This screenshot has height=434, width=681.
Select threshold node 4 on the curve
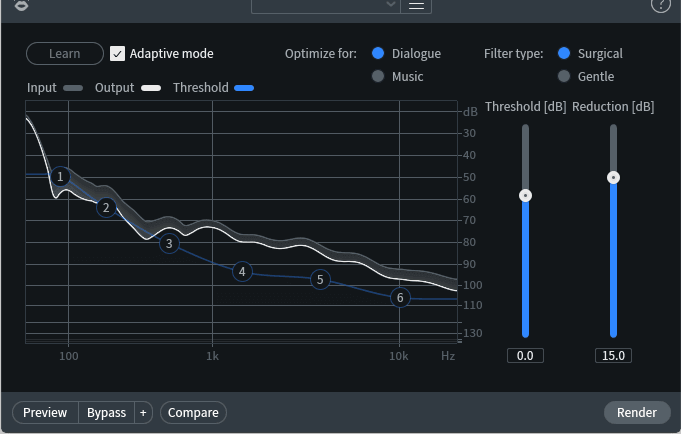pos(242,272)
